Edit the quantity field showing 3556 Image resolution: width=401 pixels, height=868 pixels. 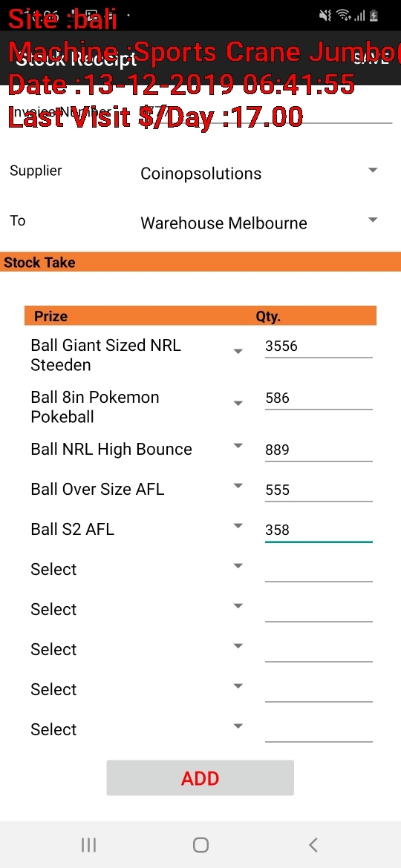[x=319, y=346]
